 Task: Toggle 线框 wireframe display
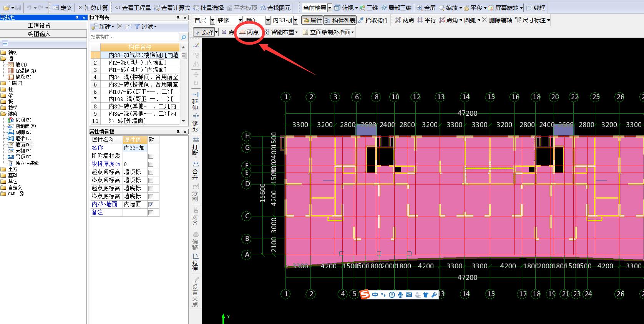pyautogui.click(x=536, y=8)
